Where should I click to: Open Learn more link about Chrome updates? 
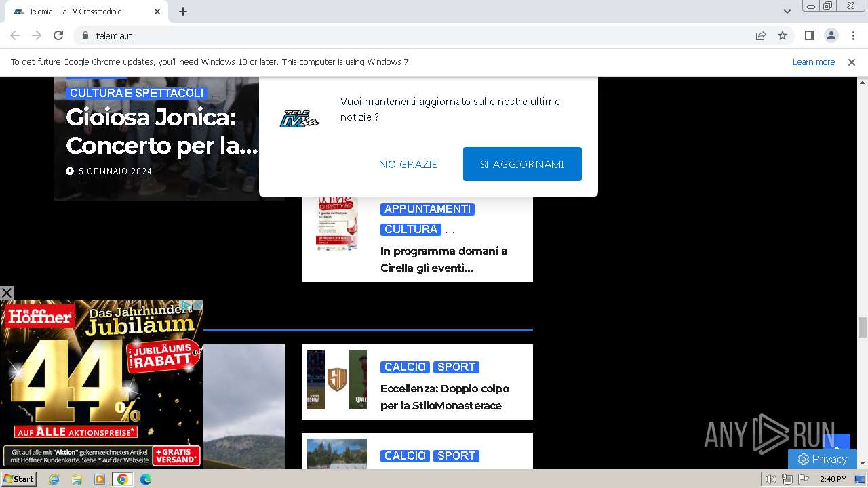(814, 62)
